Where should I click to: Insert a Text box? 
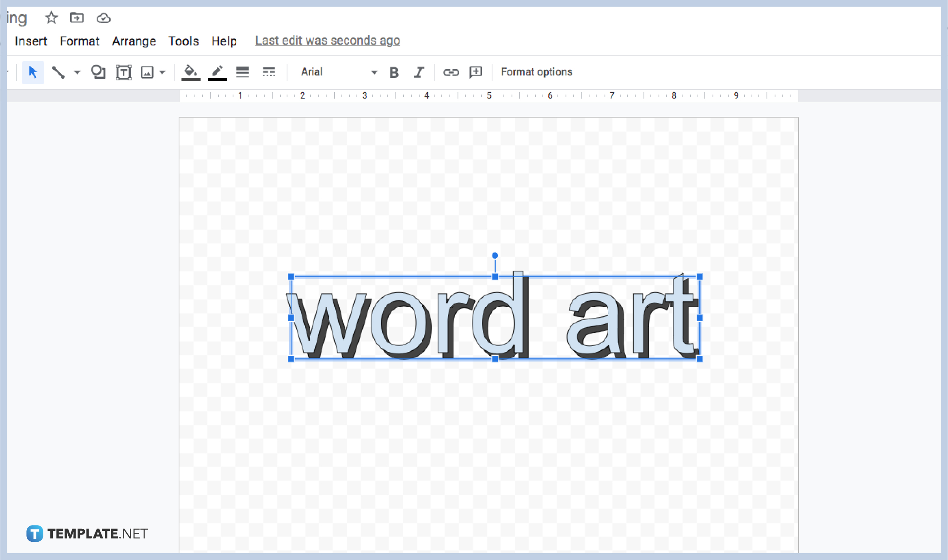point(123,72)
